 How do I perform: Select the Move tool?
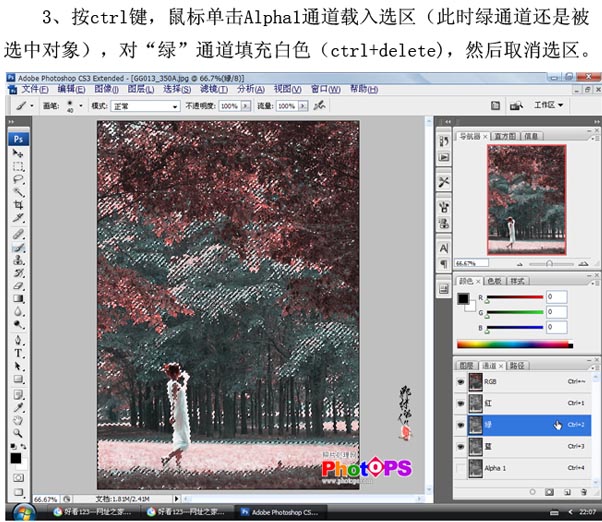tap(18, 154)
